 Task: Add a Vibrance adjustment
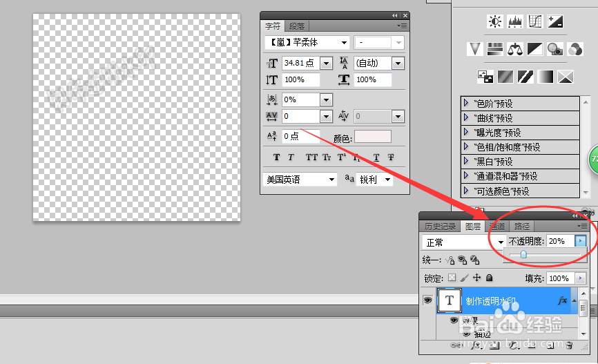475,49
